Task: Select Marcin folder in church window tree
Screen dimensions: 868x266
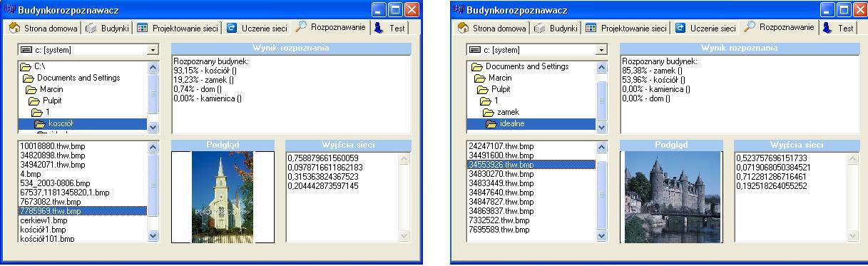Action: coord(51,89)
